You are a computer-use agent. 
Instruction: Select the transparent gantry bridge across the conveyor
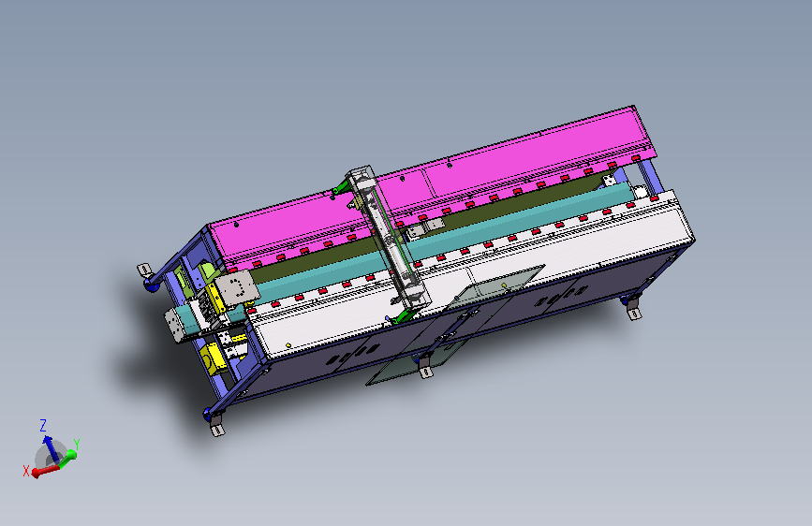pyautogui.click(x=389, y=238)
